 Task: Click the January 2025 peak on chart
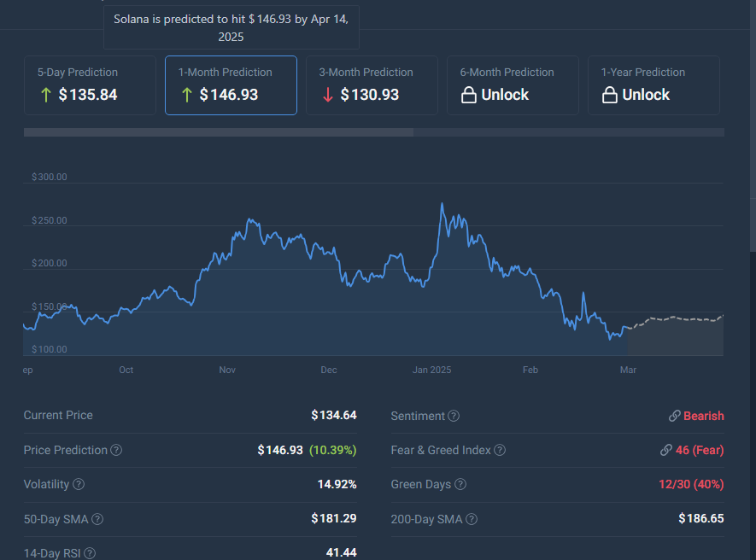(442, 204)
